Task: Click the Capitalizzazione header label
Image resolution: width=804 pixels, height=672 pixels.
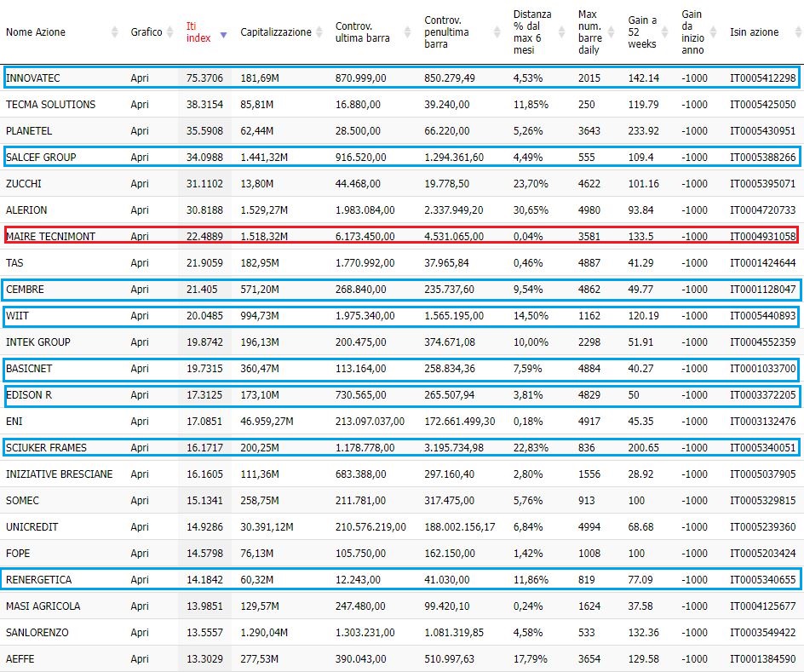Action: click(276, 32)
